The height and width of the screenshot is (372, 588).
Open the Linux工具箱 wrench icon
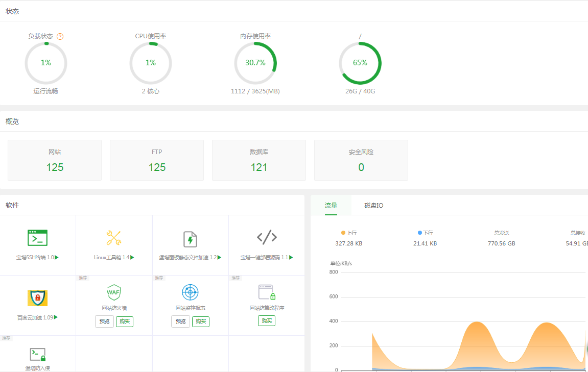(x=113, y=238)
